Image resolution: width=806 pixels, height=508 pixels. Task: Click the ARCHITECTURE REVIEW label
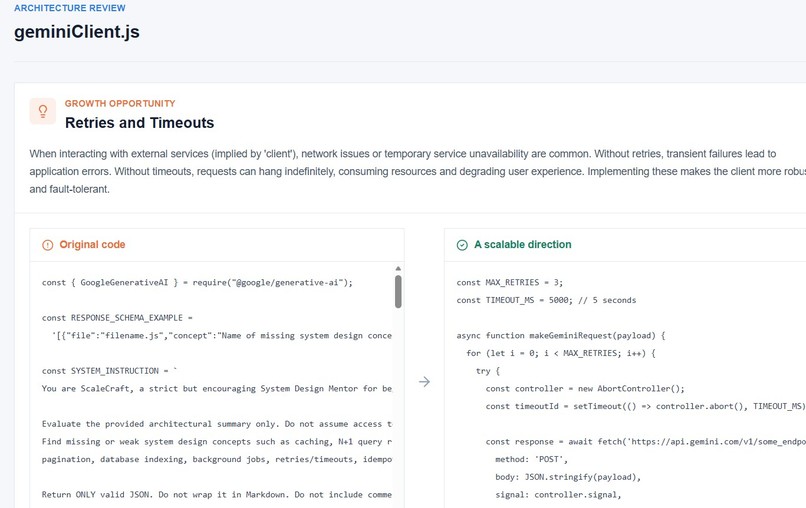(x=70, y=8)
